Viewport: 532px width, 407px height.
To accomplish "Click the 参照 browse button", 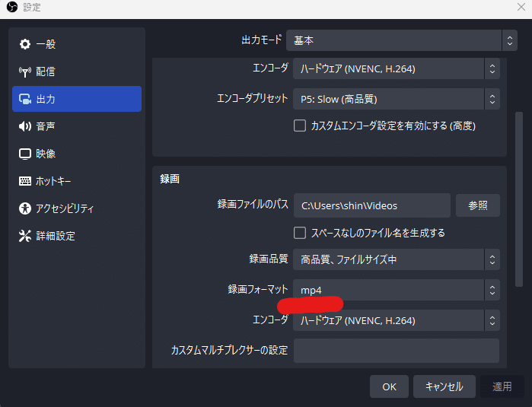I will click(478, 205).
